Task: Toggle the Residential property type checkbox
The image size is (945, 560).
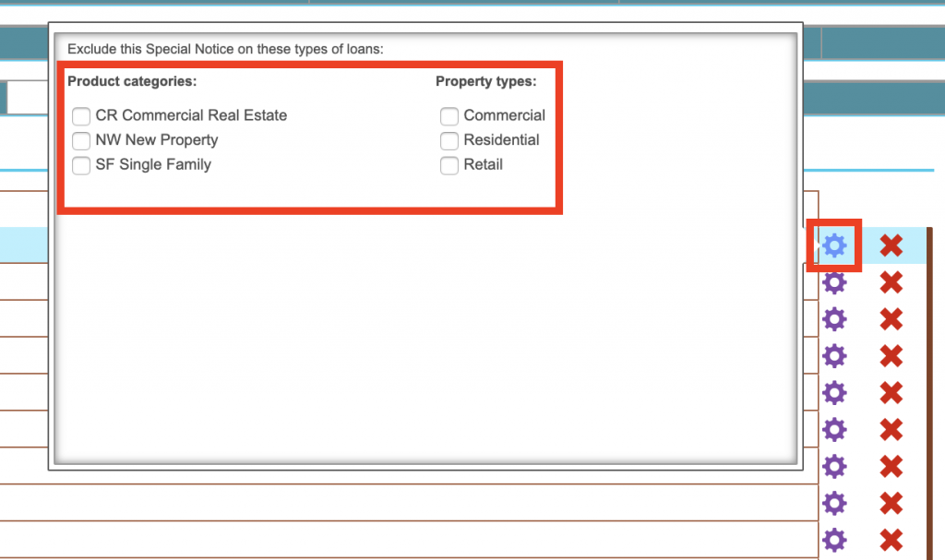Action: 449,141
